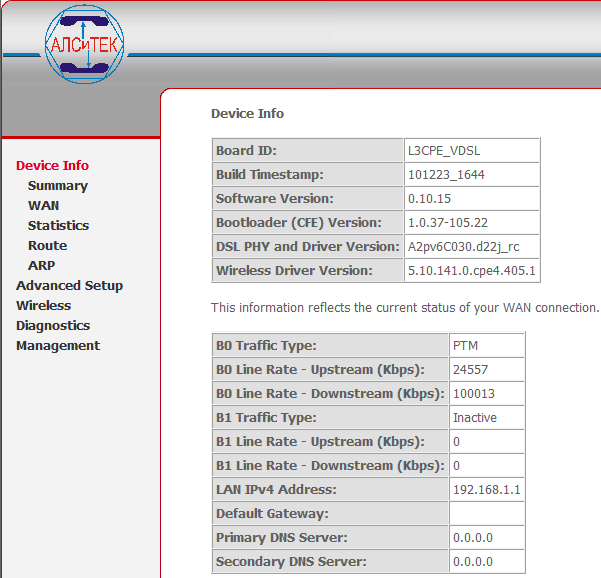Image resolution: width=601 pixels, height=578 pixels.
Task: Select the build timestamp 101223_1644
Action: click(x=446, y=175)
